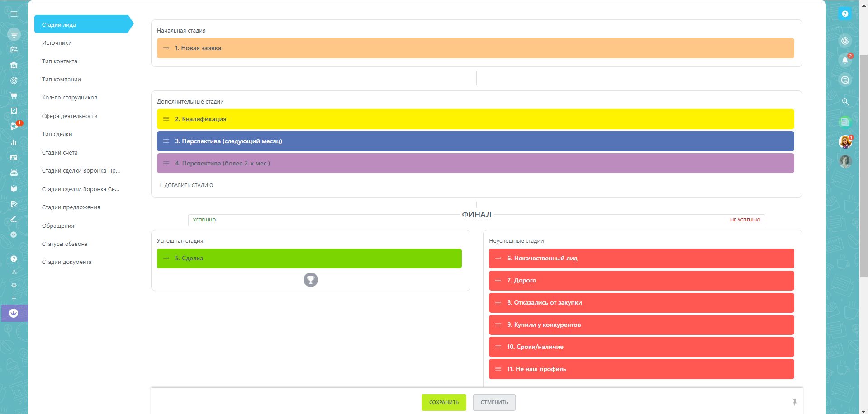The height and width of the screenshot is (414, 868).
Task: Select the green 5. Сделка stage
Action: tap(309, 259)
